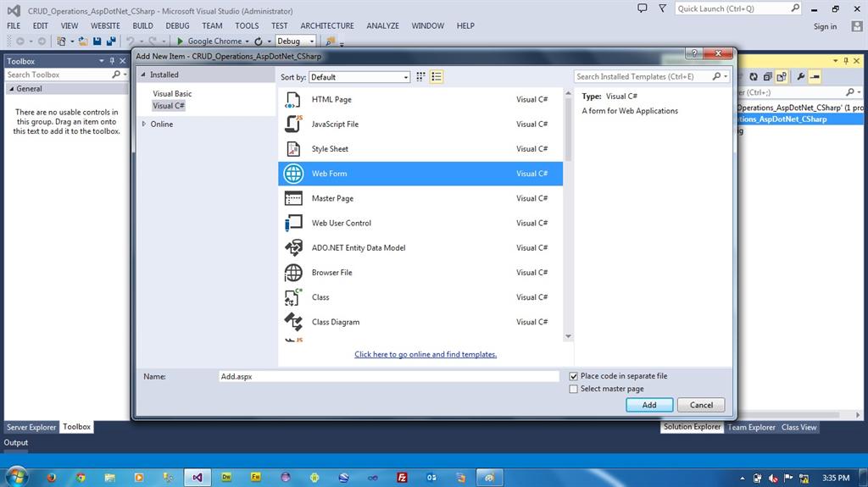Image resolution: width=868 pixels, height=487 pixels.
Task: Switch to the Team Explorer tab
Action: point(751,427)
